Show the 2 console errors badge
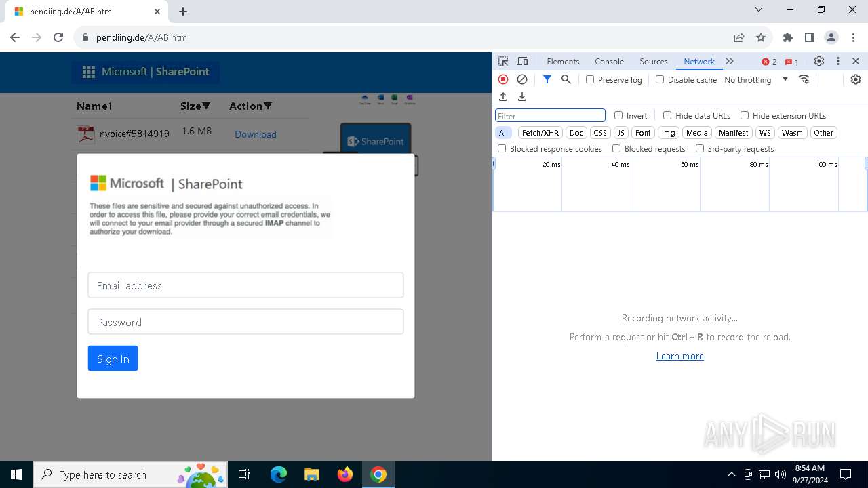The width and height of the screenshot is (868, 488). click(769, 62)
